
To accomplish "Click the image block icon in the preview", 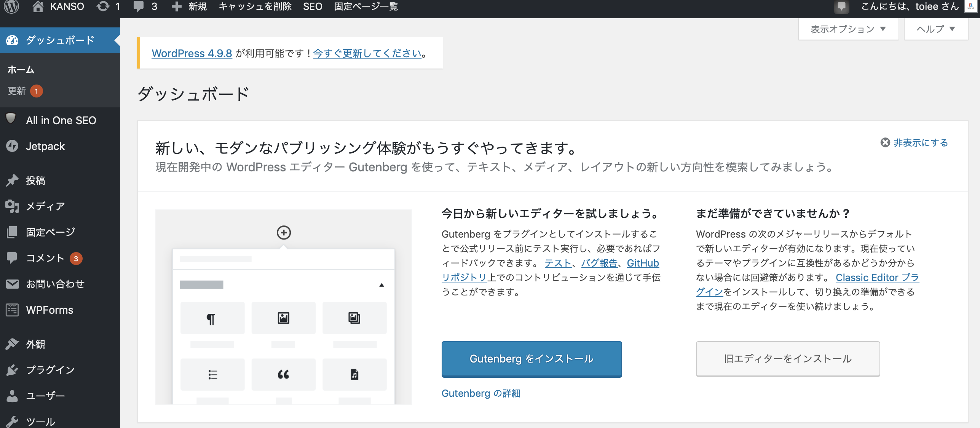I will pos(283,318).
